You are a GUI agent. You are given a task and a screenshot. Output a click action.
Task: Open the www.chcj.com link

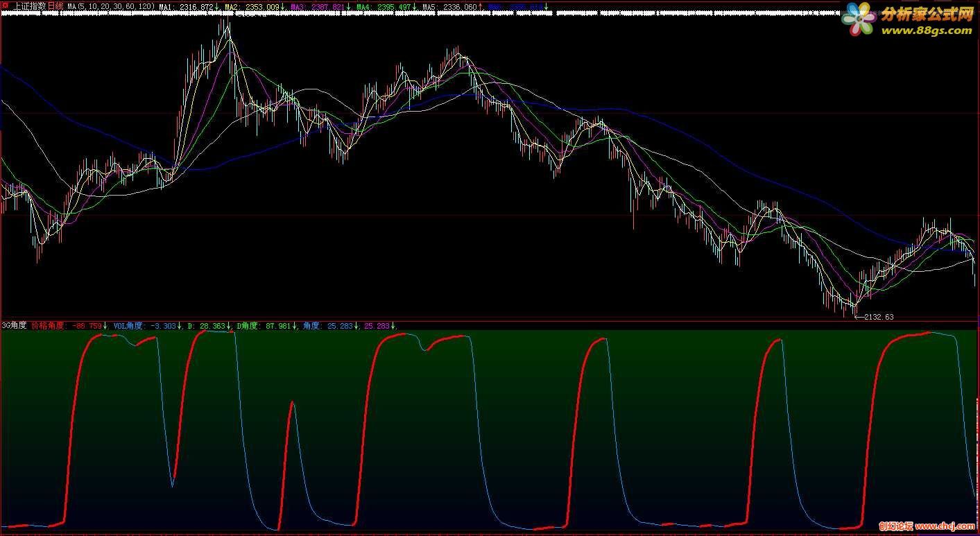point(944,527)
